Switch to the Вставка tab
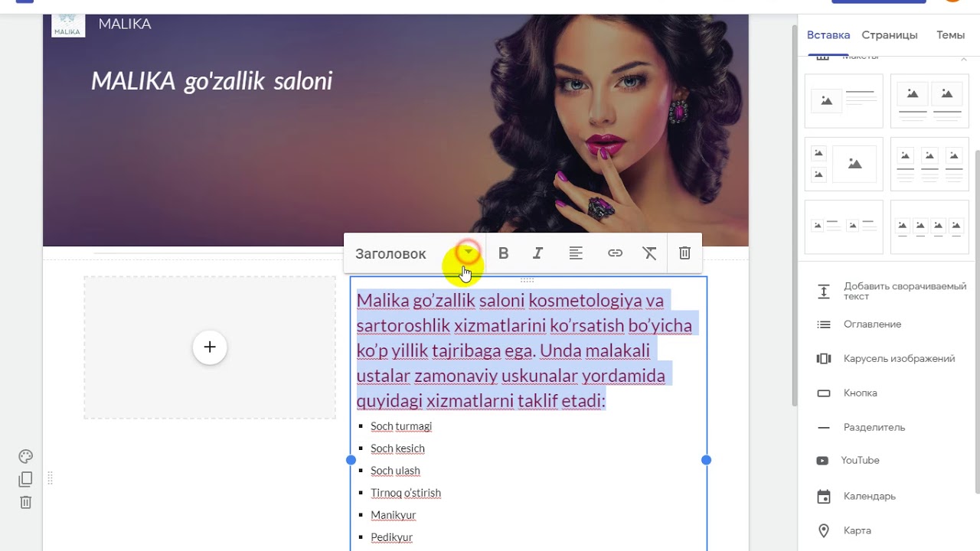The image size is (980, 551). [x=828, y=35]
